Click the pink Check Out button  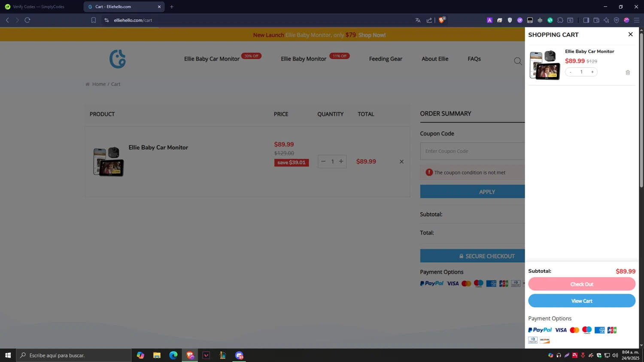pos(582,284)
